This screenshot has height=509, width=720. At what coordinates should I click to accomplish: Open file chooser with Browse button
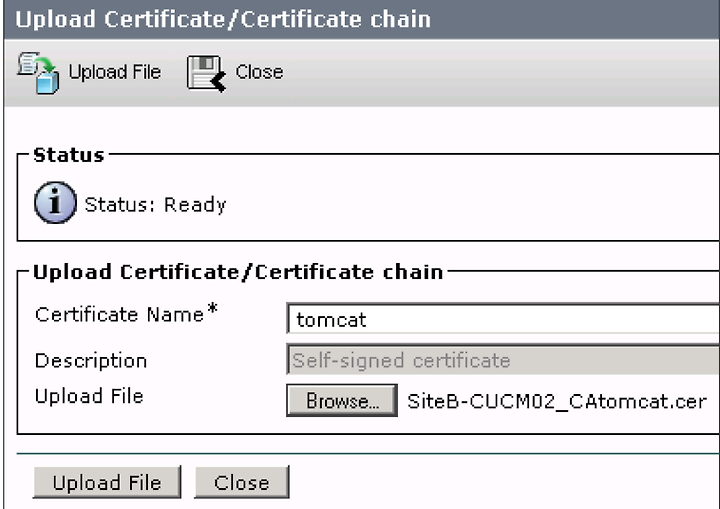pyautogui.click(x=342, y=401)
